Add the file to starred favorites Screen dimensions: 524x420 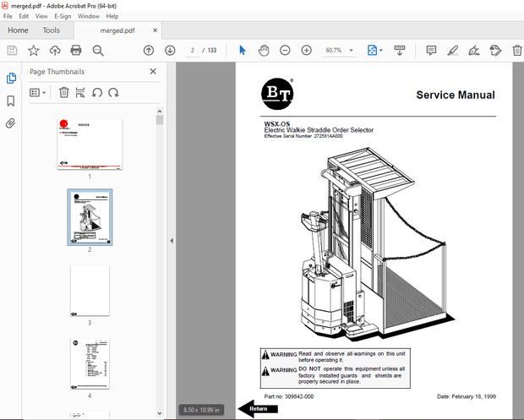34,51
